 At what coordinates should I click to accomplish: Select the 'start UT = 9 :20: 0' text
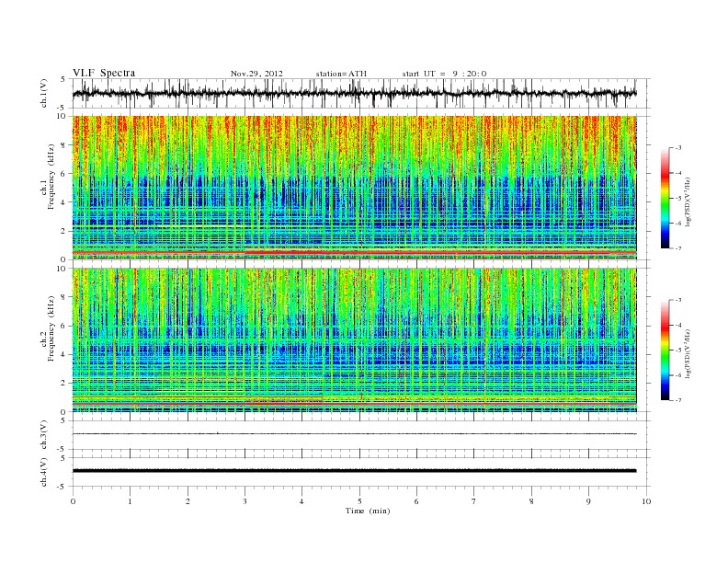444,74
